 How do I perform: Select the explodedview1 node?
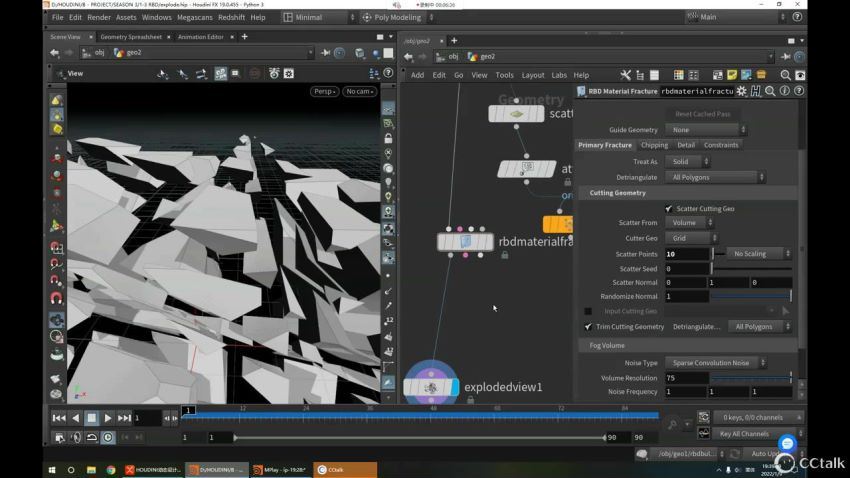click(432, 387)
